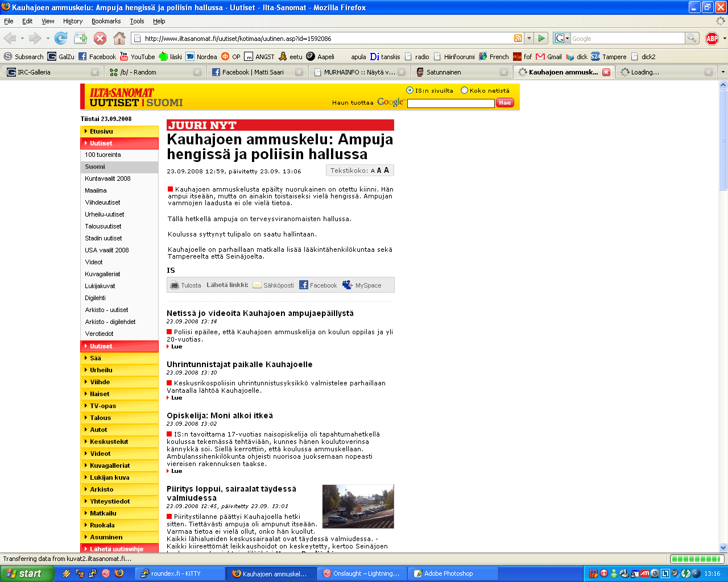The width and height of the screenshot is (728, 582).
Task: Open the address bar history dropdown
Action: 529,38
